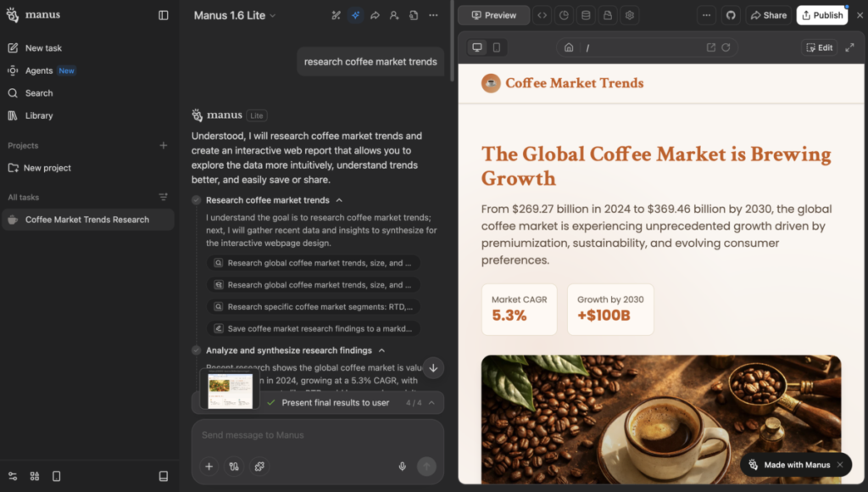
Task: Open the database icon in preview toolbar
Action: 586,15
